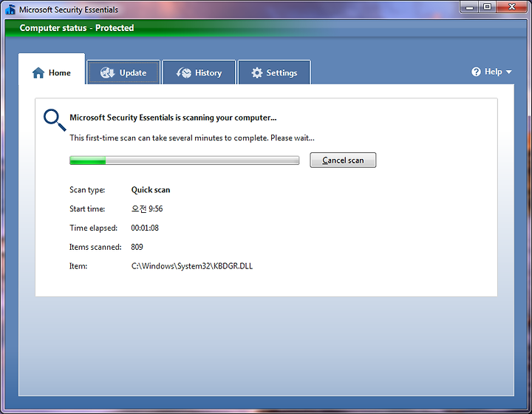This screenshot has width=532, height=414.
Task: Click the green scan progress bar
Action: pos(184,160)
